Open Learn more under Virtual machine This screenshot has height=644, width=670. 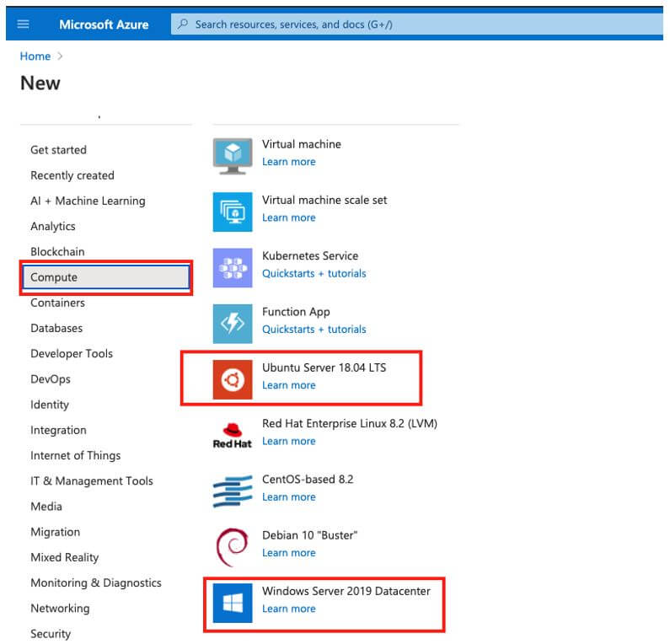[289, 162]
